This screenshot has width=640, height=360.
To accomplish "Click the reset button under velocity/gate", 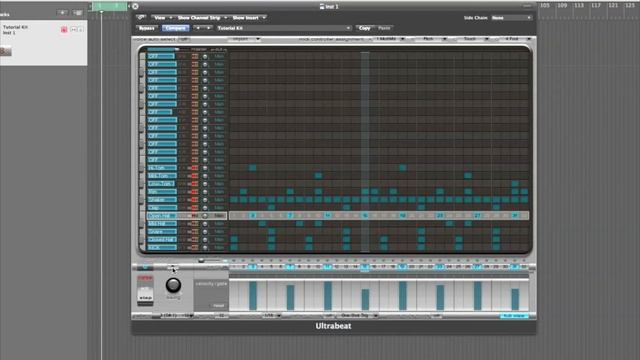I will tap(218, 305).
